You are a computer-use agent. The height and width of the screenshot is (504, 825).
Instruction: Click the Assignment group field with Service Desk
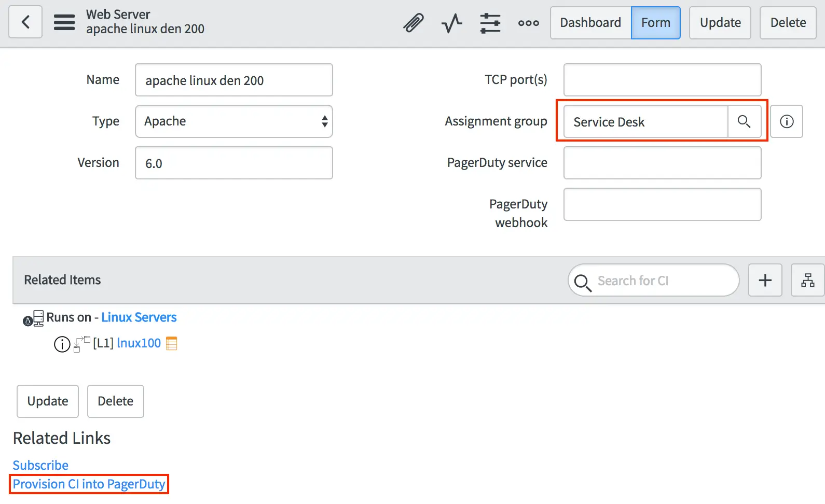point(646,121)
